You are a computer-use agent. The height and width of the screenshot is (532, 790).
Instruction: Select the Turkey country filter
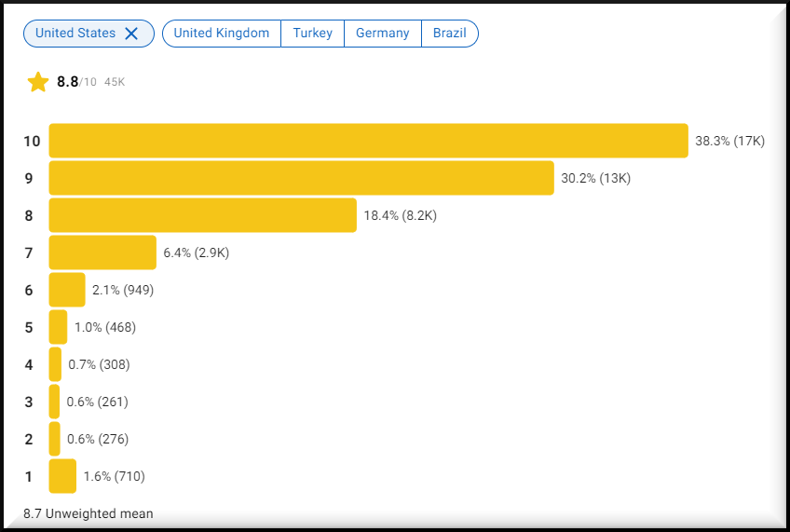tap(312, 34)
